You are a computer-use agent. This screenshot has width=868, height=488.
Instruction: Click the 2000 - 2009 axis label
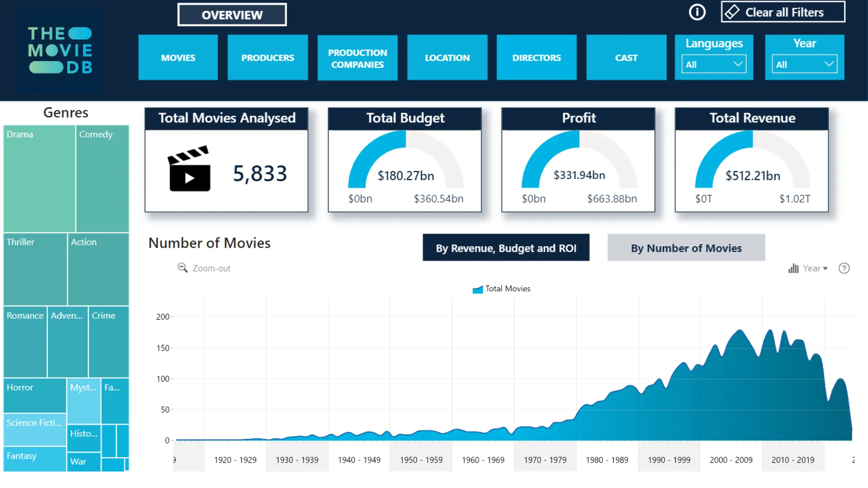731,460
